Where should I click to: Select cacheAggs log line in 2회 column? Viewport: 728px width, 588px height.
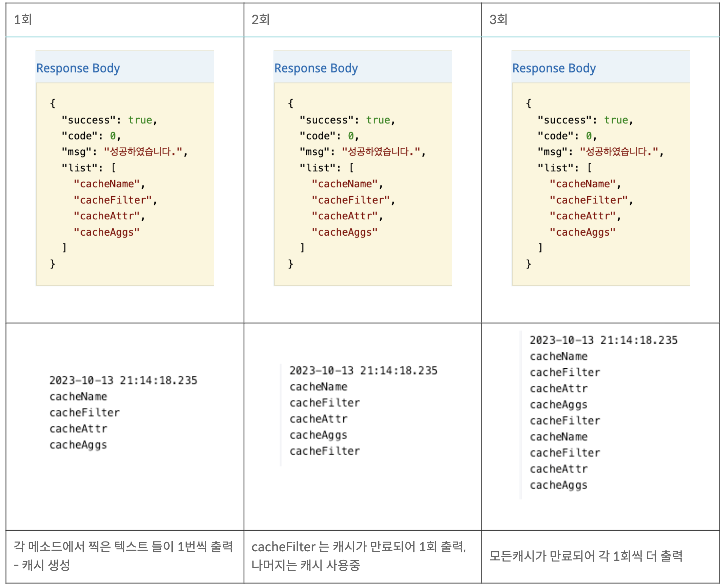tap(318, 435)
